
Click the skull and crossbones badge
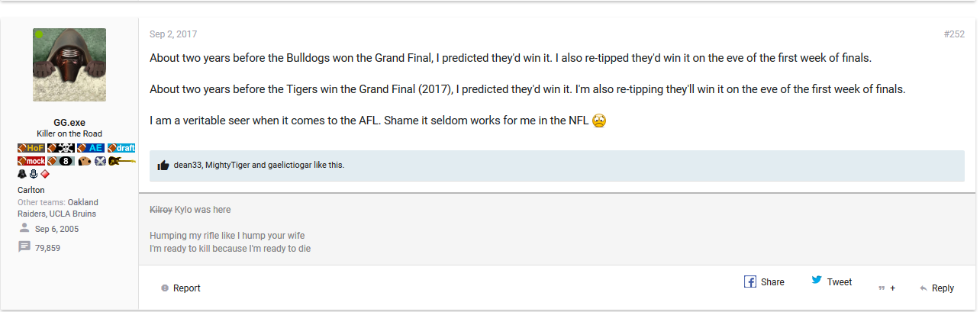[x=61, y=148]
